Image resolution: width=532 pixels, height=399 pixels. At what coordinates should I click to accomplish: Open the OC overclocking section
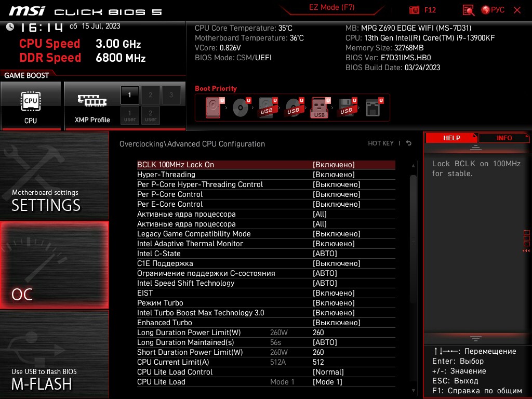[x=54, y=265]
